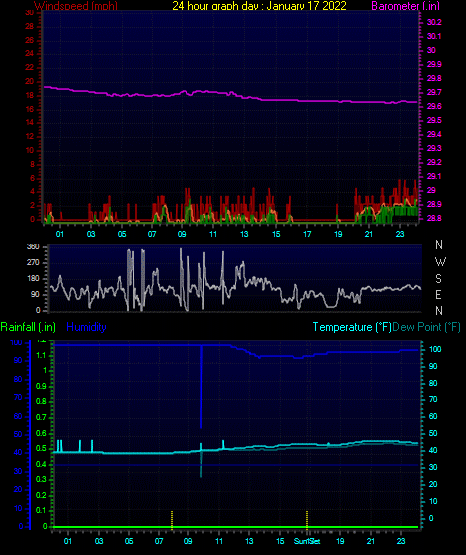Image resolution: width=466 pixels, height=555 pixels.
Task: Click the E compass letter beside direction graph
Action: click(438, 294)
